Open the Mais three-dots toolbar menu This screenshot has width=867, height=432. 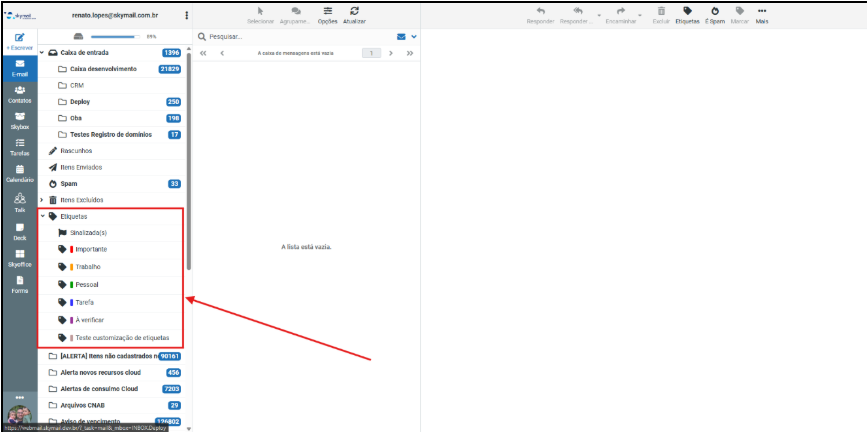(x=762, y=14)
